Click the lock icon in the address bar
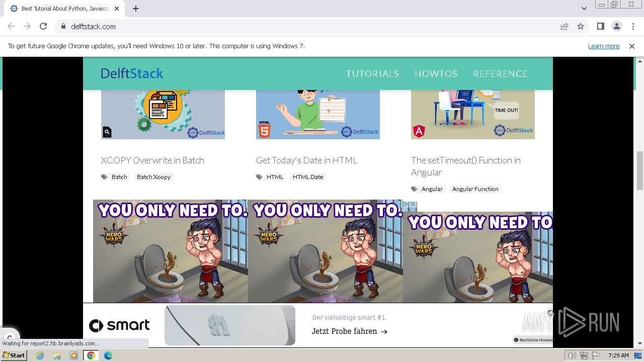The width and height of the screenshot is (644, 362). tap(63, 26)
